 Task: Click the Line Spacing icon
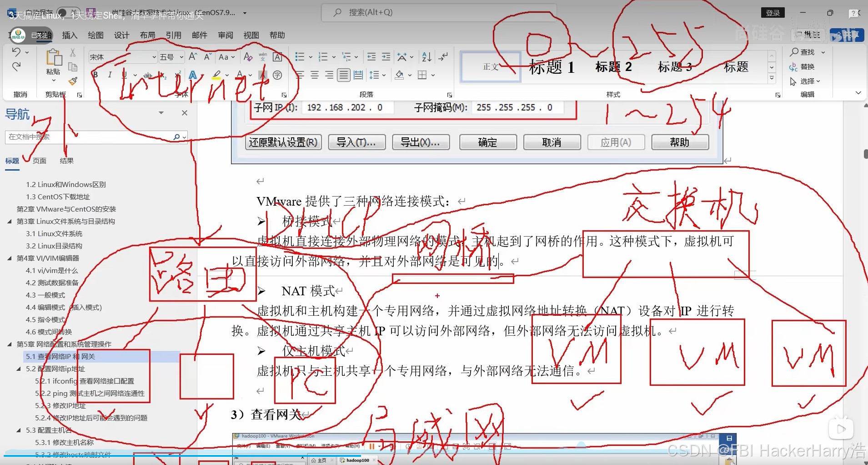pyautogui.click(x=374, y=75)
